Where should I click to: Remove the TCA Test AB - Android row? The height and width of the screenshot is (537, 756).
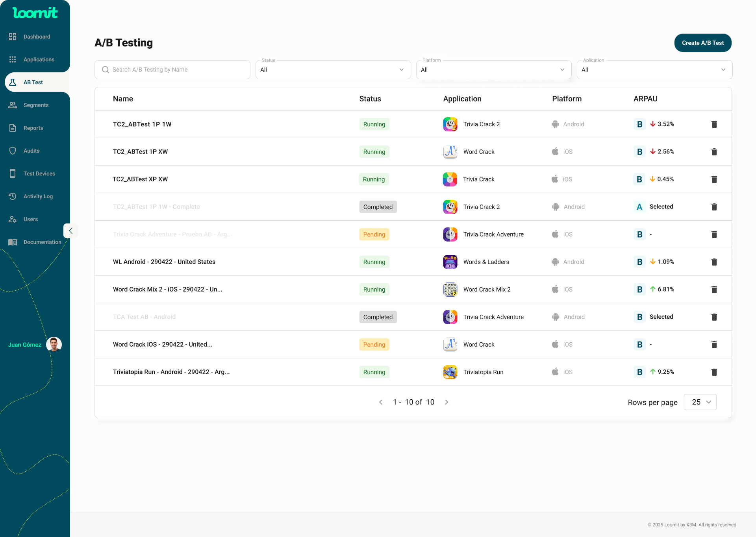[x=714, y=317]
